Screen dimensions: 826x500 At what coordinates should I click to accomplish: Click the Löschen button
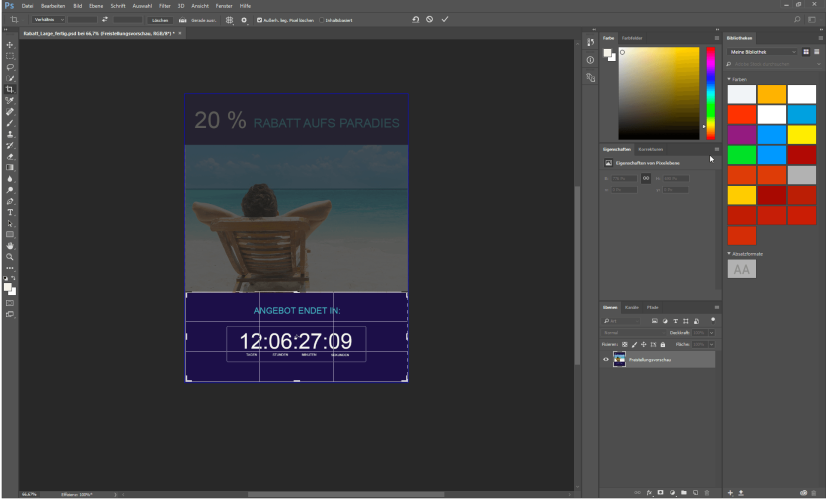(160, 20)
